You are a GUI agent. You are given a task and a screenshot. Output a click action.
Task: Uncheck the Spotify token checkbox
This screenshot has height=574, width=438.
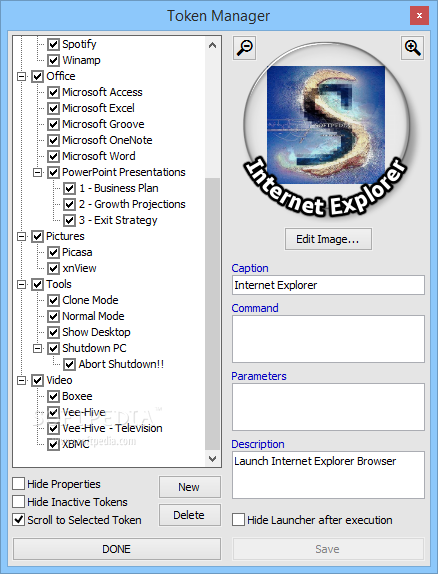pyautogui.click(x=53, y=44)
